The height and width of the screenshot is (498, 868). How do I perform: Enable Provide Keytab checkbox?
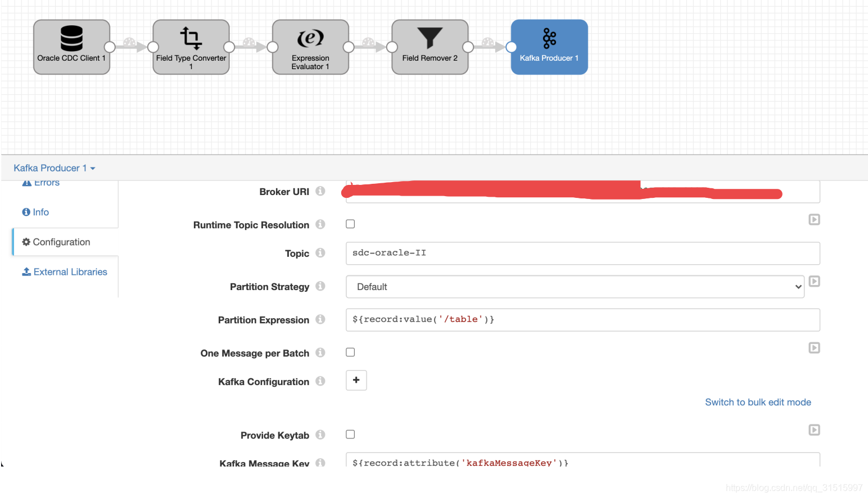coord(350,434)
